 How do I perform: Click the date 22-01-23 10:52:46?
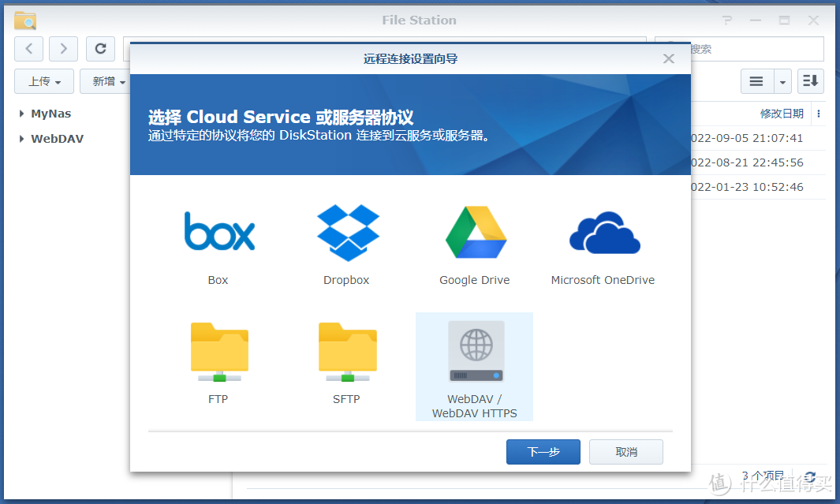pyautogui.click(x=747, y=187)
